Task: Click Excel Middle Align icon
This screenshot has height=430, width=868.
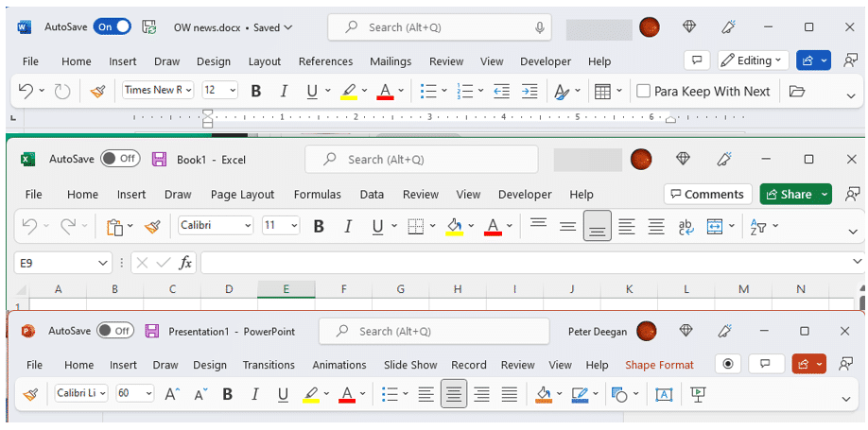Action: 567,226
